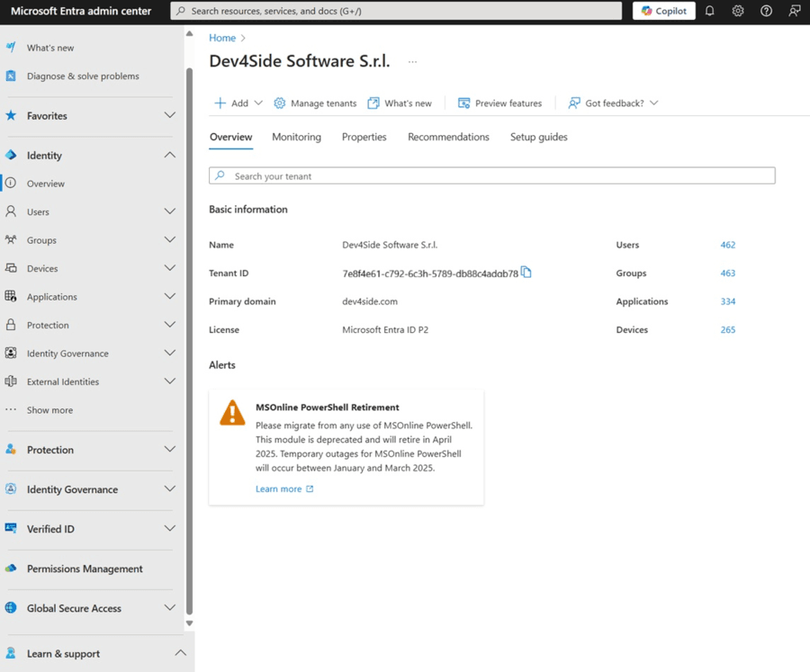Expand the Users submenu chevron
The width and height of the screenshot is (810, 672).
170,211
